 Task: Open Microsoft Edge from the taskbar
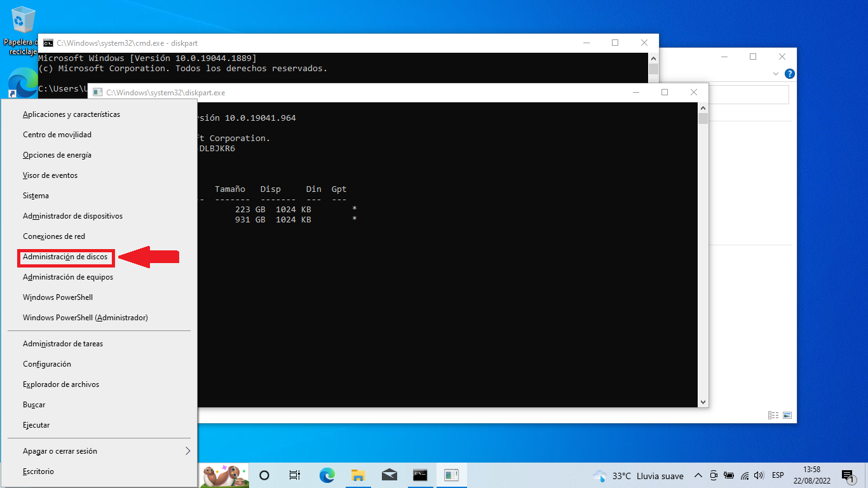[x=327, y=475]
